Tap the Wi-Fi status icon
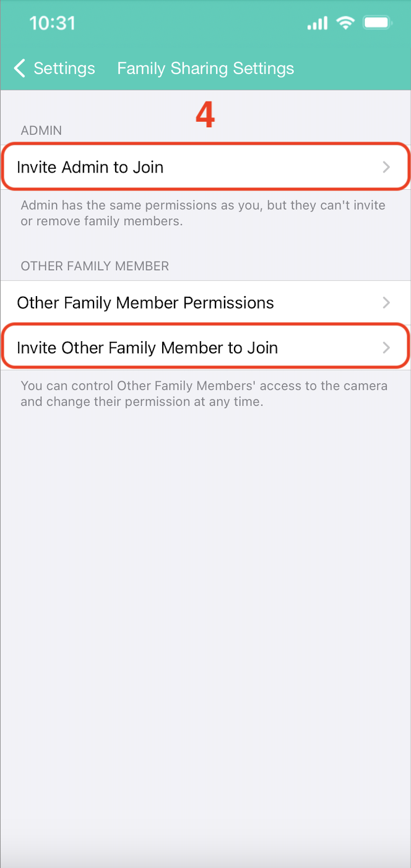This screenshot has width=411, height=868. tap(345, 23)
